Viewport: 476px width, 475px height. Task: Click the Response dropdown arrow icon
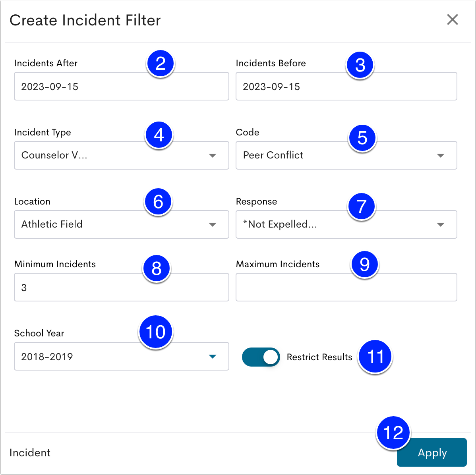441,225
